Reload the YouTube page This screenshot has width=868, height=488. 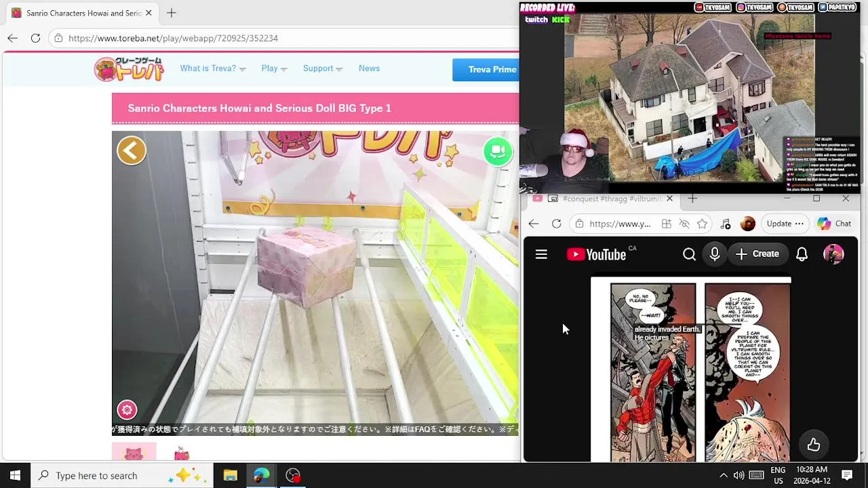tap(556, 224)
